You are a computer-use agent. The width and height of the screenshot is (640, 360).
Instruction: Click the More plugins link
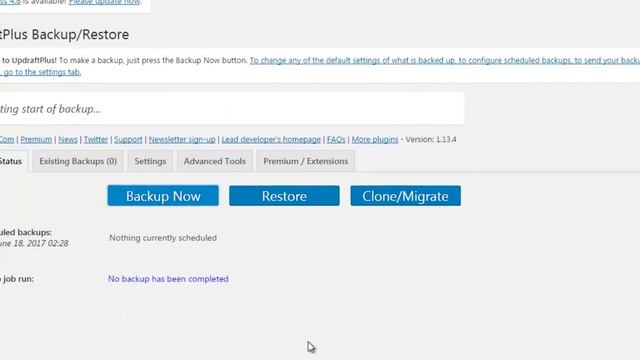point(375,140)
